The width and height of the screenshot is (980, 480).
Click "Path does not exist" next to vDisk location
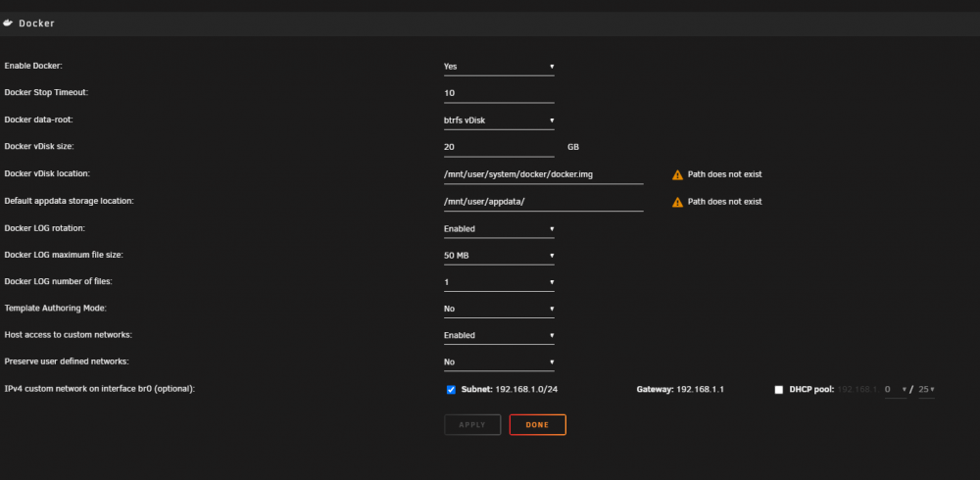[x=724, y=174]
